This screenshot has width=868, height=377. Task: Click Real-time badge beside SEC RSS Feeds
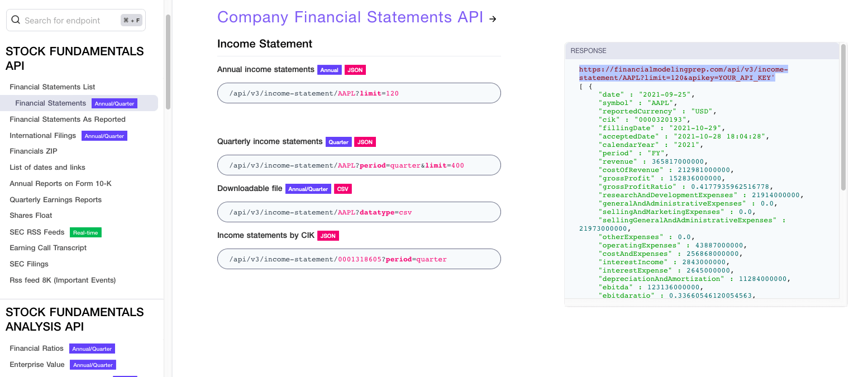[x=85, y=232]
